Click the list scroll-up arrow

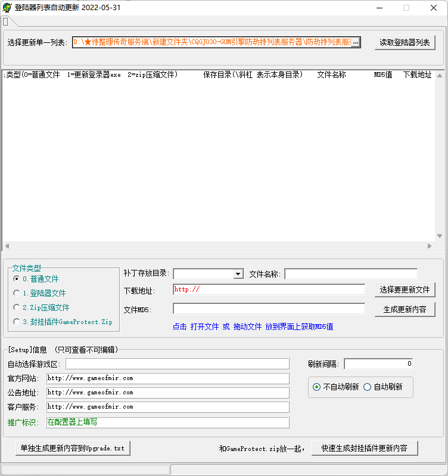(440, 76)
